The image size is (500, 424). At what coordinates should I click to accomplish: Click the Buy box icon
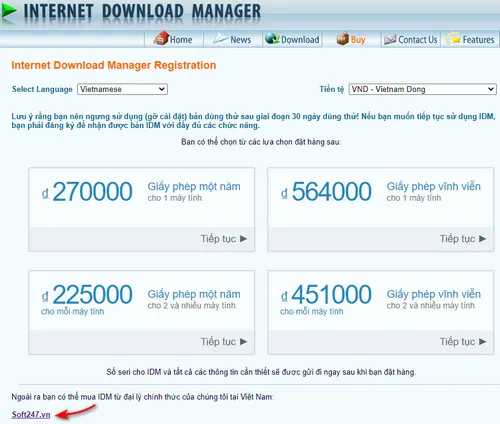[x=342, y=39]
